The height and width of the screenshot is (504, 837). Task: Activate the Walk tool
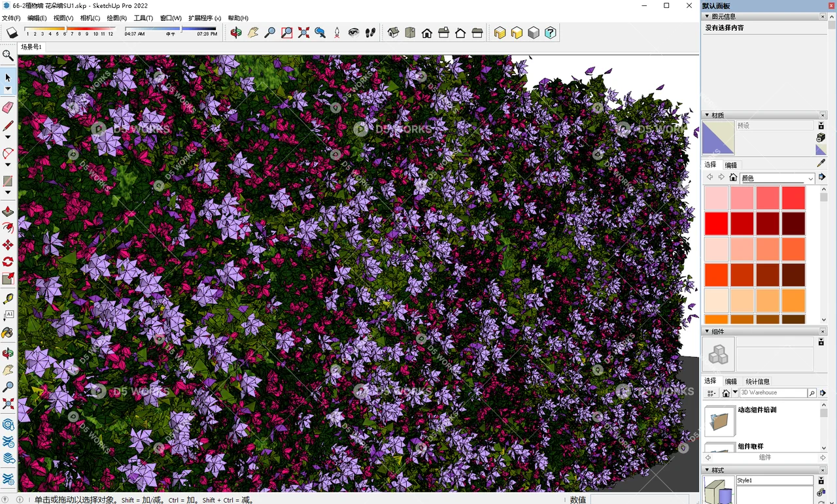[369, 32]
